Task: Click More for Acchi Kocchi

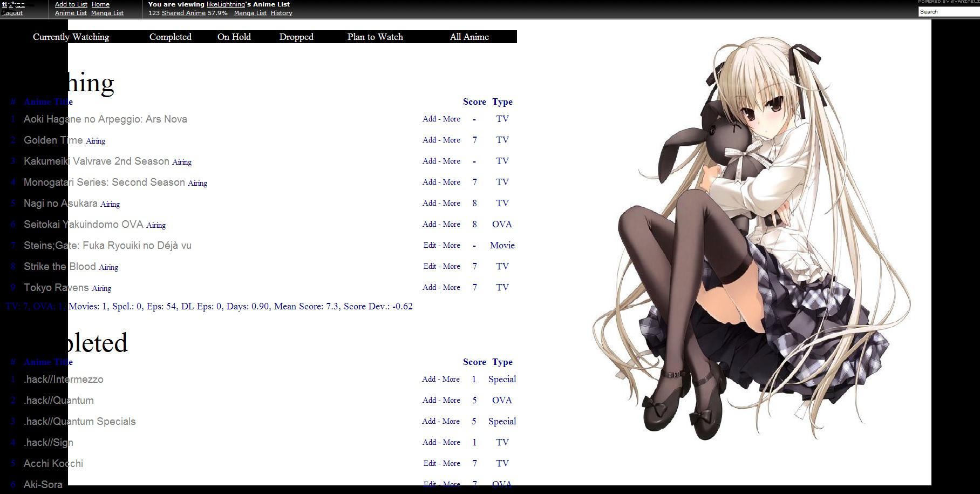Action: (x=452, y=463)
